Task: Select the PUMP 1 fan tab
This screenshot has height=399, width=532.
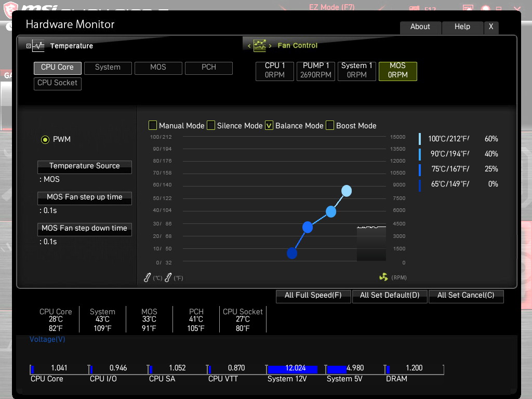Action: 315,71
